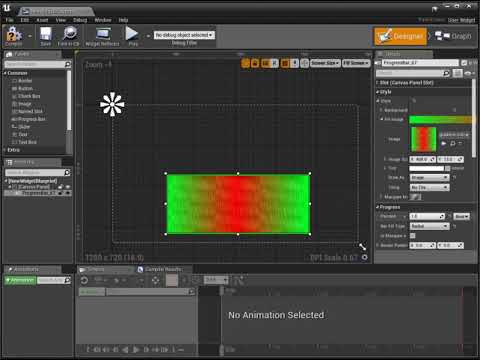Add a new Animation
The width and height of the screenshot is (480, 360).
click(20, 280)
